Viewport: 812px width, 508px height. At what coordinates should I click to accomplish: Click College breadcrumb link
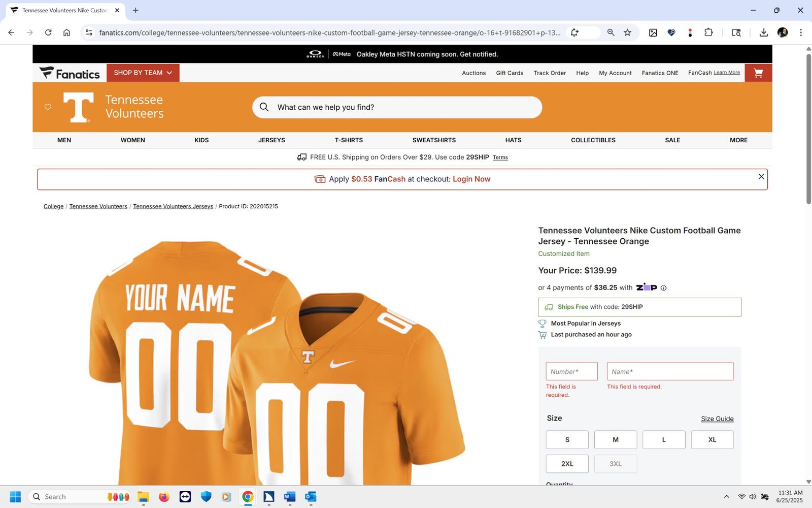pyautogui.click(x=53, y=207)
